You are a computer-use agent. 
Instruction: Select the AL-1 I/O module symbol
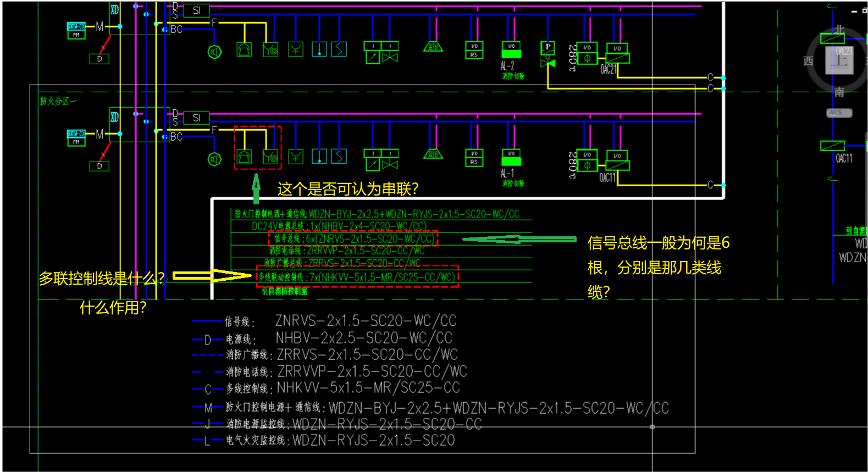tap(511, 157)
